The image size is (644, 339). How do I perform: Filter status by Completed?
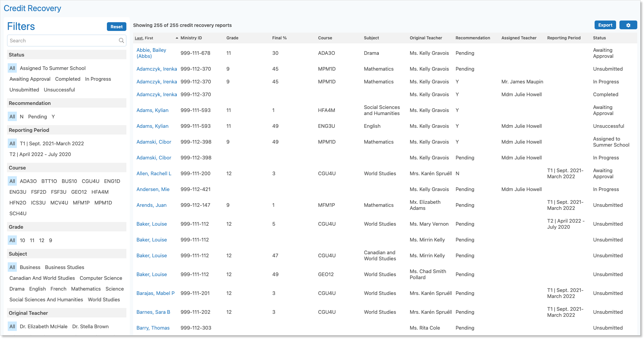coord(68,79)
